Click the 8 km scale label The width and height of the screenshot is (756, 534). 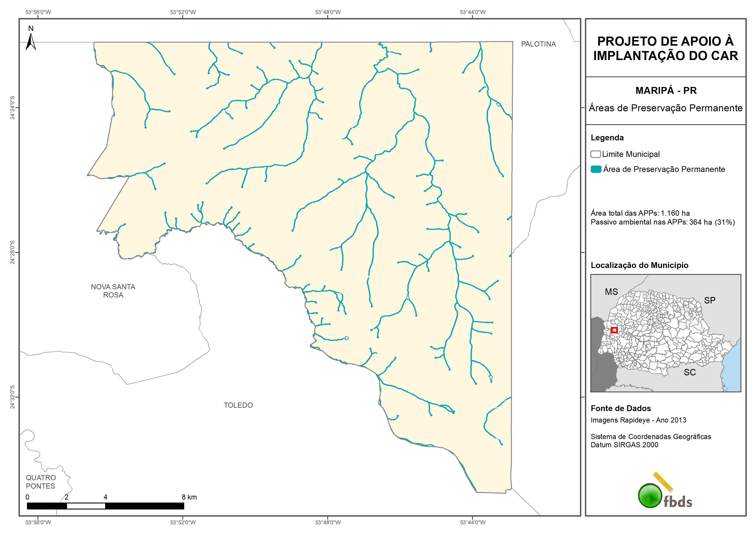click(x=189, y=497)
